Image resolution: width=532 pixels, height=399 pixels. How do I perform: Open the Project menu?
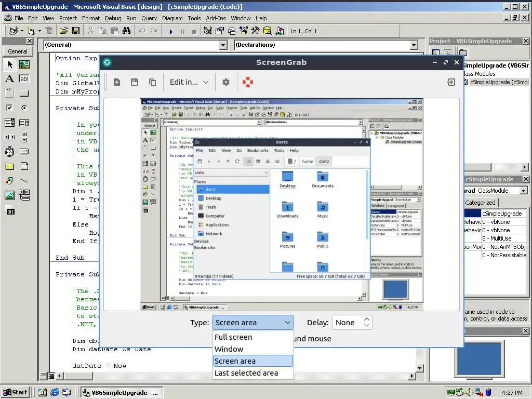(x=68, y=18)
